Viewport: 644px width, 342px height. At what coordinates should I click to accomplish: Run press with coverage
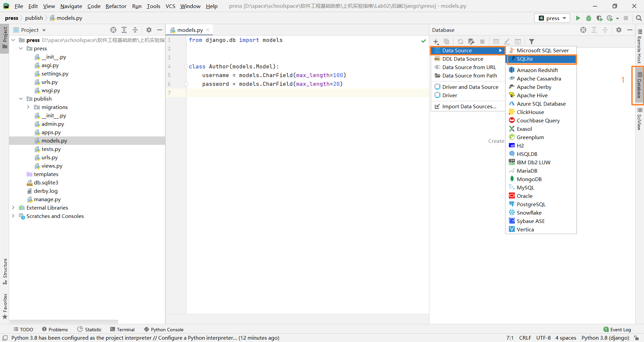tap(599, 18)
